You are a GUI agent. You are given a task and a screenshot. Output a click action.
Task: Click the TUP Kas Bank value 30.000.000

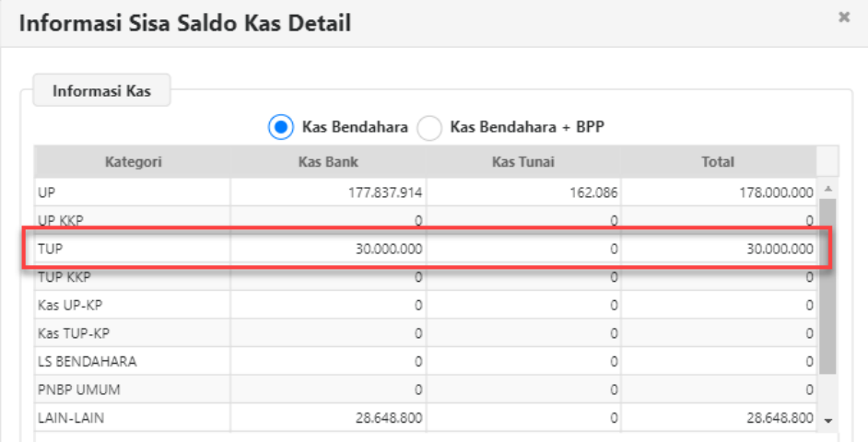coord(388,249)
